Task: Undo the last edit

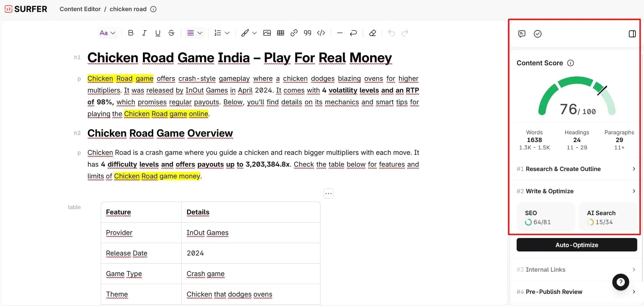Action: pyautogui.click(x=391, y=33)
